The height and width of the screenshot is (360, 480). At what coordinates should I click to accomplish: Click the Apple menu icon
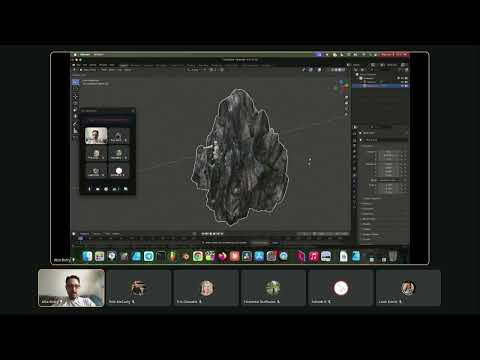pos(75,54)
